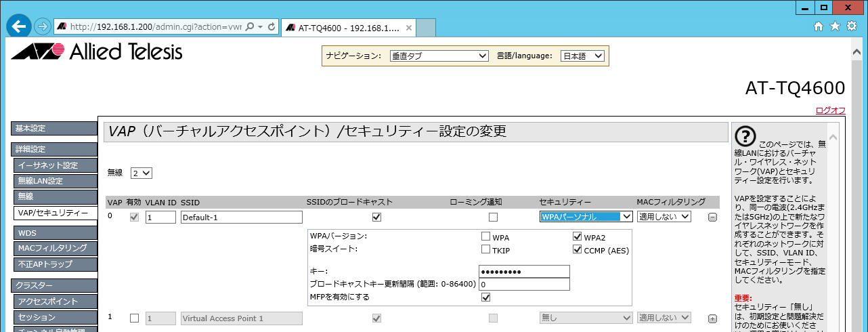Toggle the WPA2 checkbox
This screenshot has height=332, width=868.
click(578, 236)
